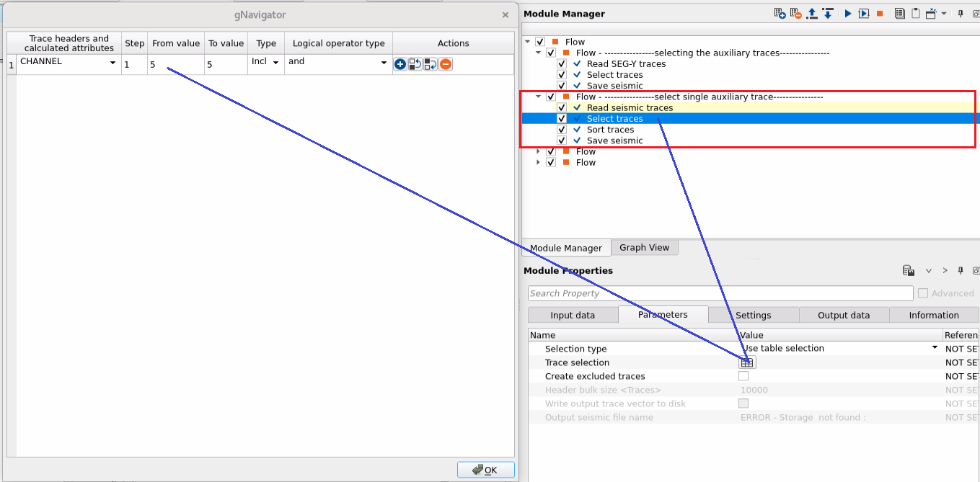
Task: Enable the Create excluded traces checkbox
Action: point(743,376)
